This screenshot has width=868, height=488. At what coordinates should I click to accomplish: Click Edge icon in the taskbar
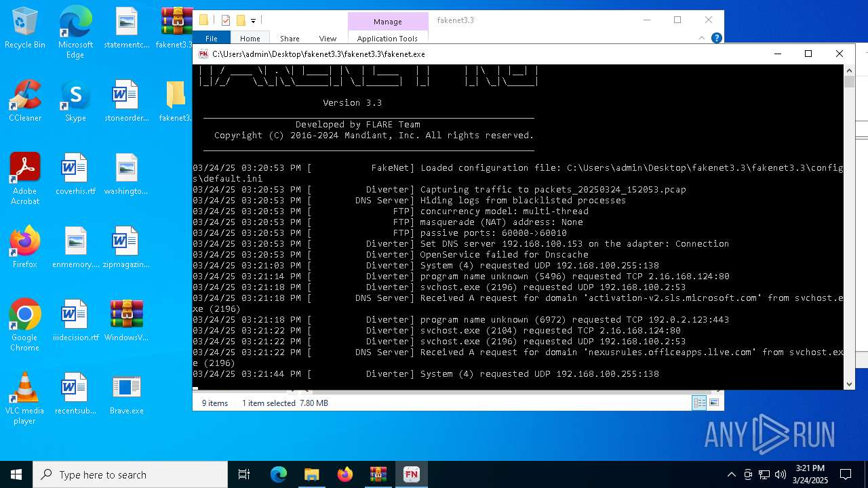[x=279, y=474]
